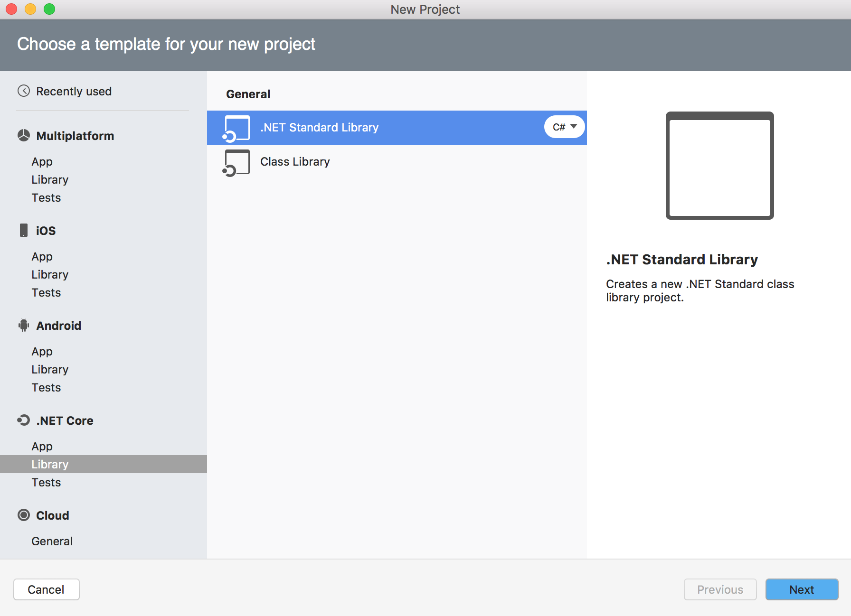Open the C# language dropdown
This screenshot has width=851, height=616.
pyautogui.click(x=565, y=127)
